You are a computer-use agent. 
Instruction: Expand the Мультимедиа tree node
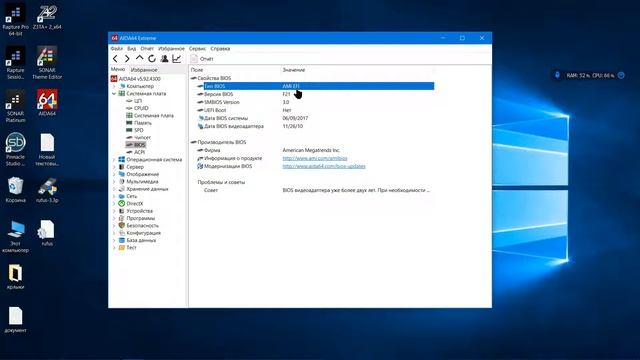tap(114, 182)
